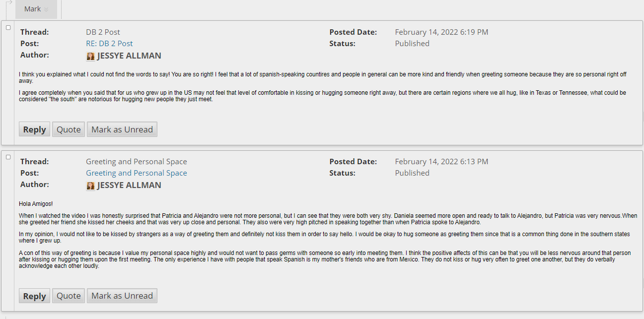Click the Hola Amigos! greeting text
This screenshot has width=644, height=319.
36,204
